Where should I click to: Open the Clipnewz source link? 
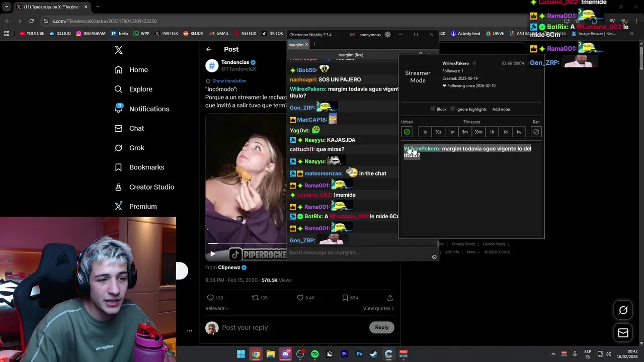pyautogui.click(x=232, y=267)
